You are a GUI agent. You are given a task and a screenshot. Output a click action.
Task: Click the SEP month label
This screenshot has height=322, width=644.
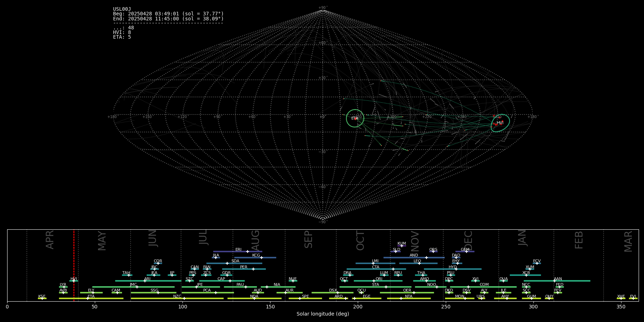[x=308, y=239]
